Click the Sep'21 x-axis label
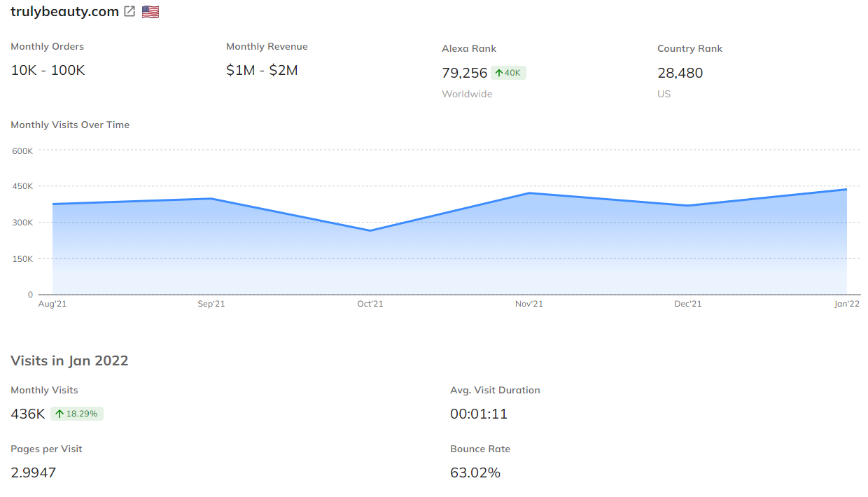 coord(211,304)
